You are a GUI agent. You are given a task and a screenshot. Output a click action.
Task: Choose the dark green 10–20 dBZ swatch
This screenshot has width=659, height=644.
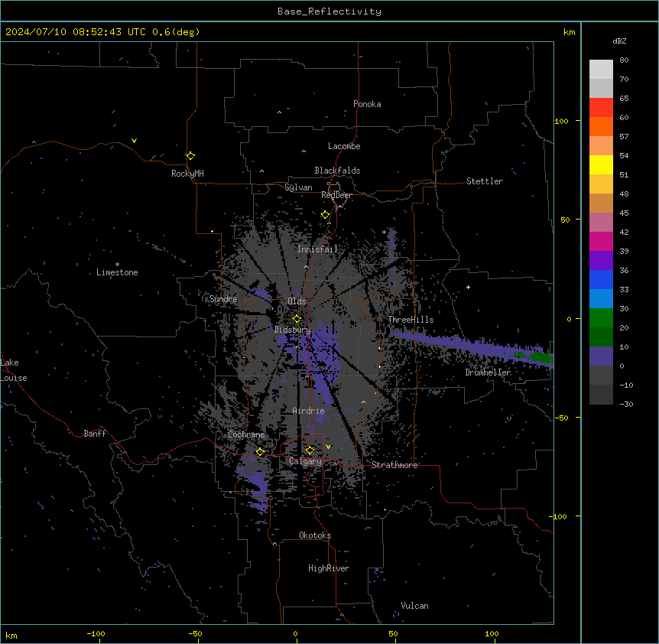tap(601, 337)
